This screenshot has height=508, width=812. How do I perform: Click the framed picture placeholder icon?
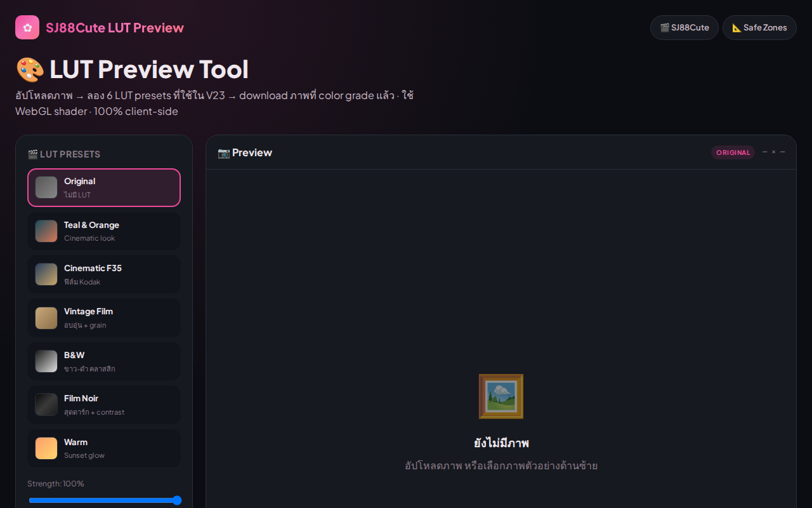[x=501, y=396]
